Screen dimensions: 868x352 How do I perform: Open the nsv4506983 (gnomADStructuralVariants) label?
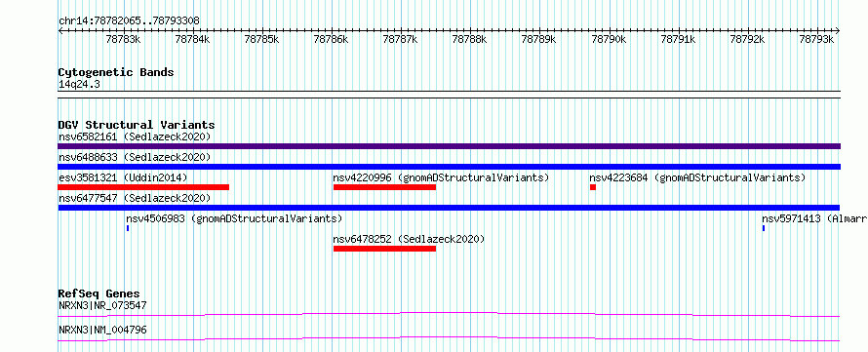pyautogui.click(x=234, y=218)
